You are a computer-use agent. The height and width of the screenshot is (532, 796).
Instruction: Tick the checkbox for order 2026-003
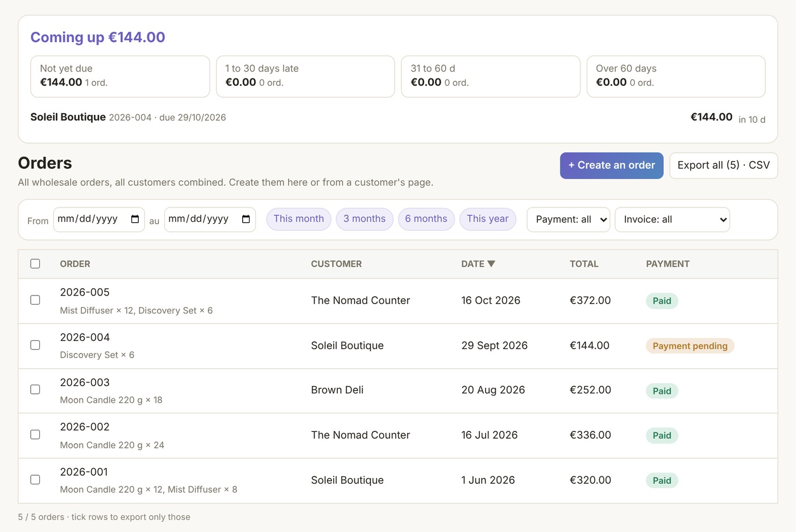coord(35,390)
